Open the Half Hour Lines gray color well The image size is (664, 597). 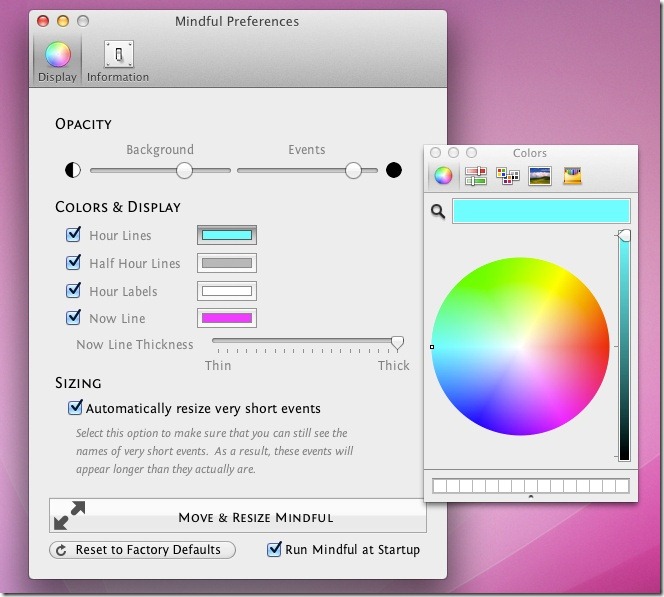coord(227,263)
